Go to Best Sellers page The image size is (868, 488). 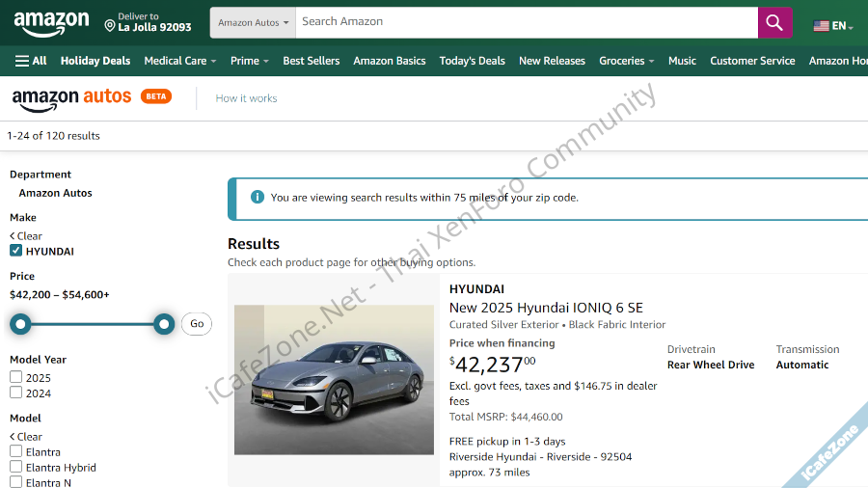click(311, 61)
